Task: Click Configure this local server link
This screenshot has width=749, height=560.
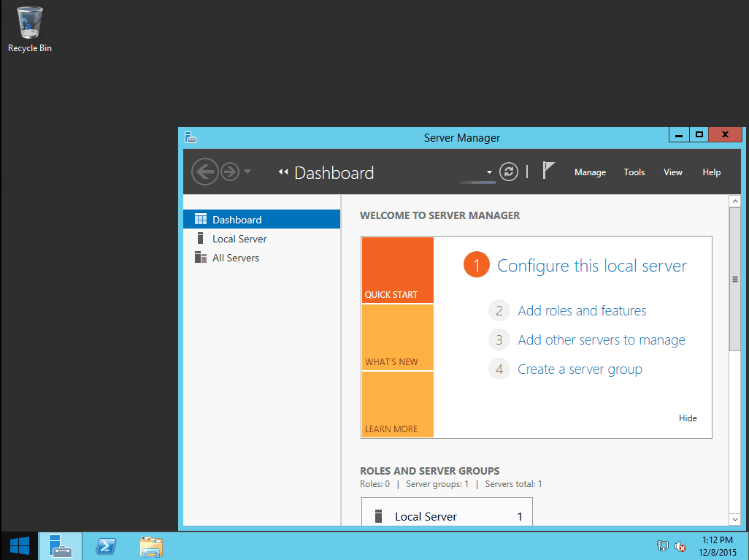Action: [x=592, y=266]
